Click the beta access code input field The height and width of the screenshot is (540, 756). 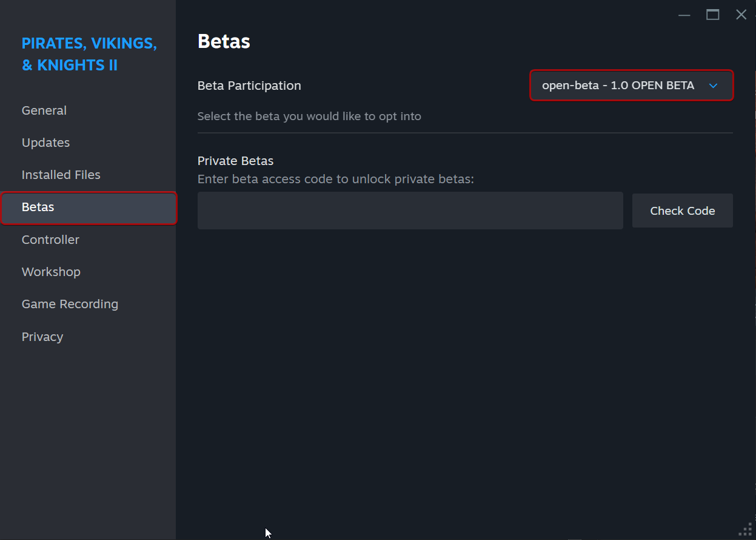point(410,211)
